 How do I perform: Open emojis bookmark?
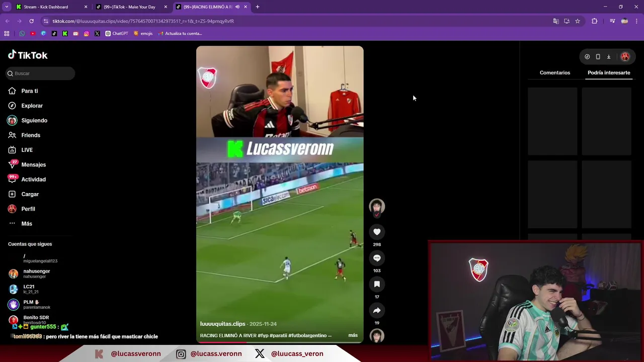point(143,34)
